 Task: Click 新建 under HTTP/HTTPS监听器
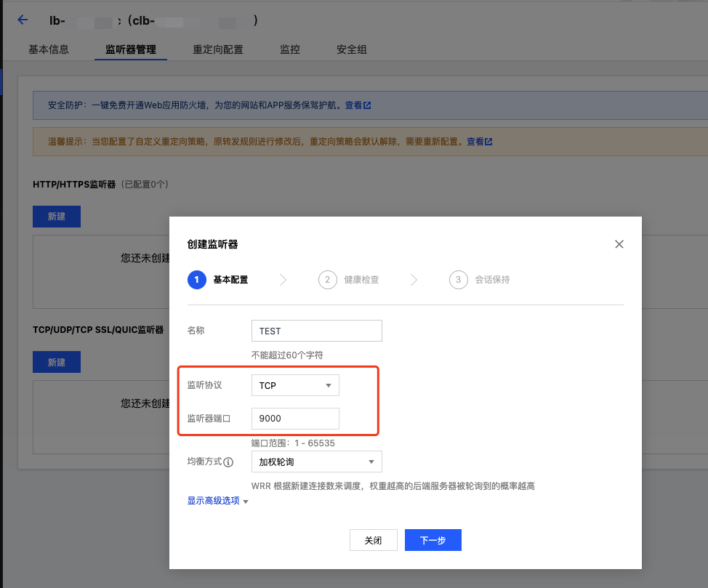pyautogui.click(x=57, y=217)
